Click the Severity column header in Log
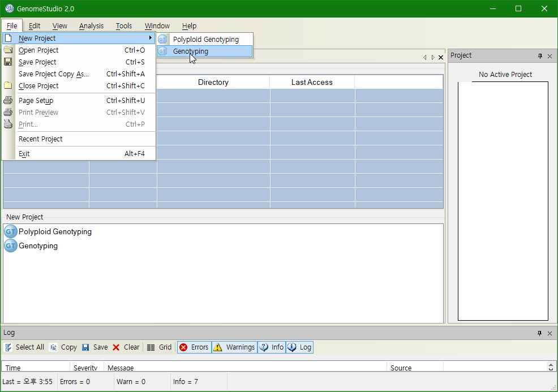 point(87,368)
